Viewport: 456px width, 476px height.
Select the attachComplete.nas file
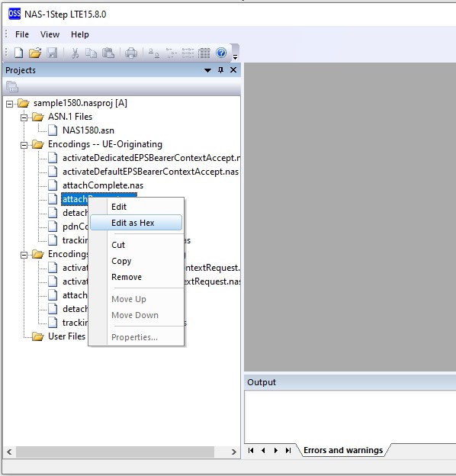coord(103,185)
